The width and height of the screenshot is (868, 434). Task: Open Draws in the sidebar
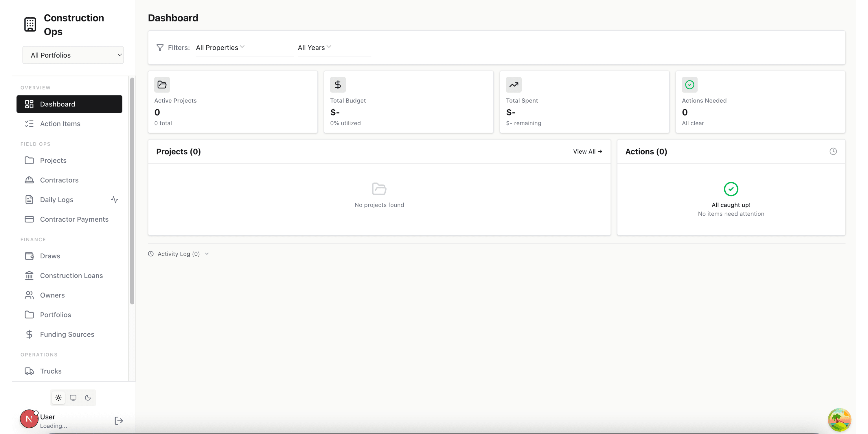pyautogui.click(x=69, y=256)
